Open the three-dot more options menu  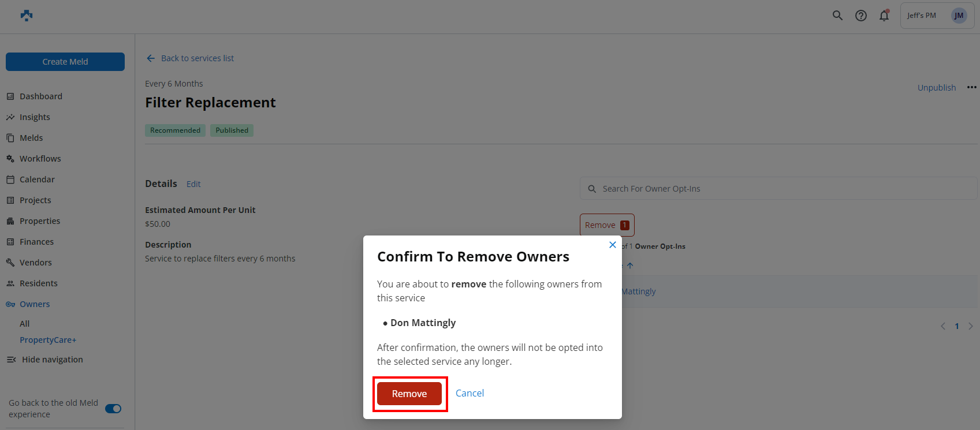972,87
